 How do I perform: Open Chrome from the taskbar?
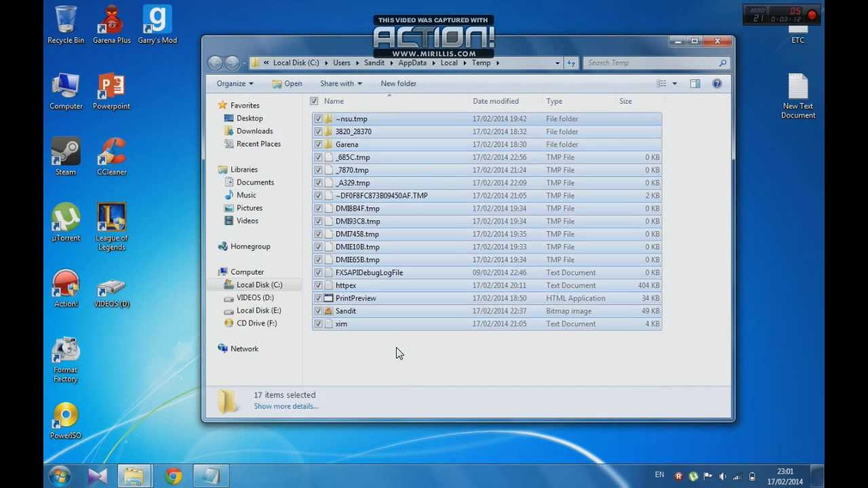(x=173, y=476)
